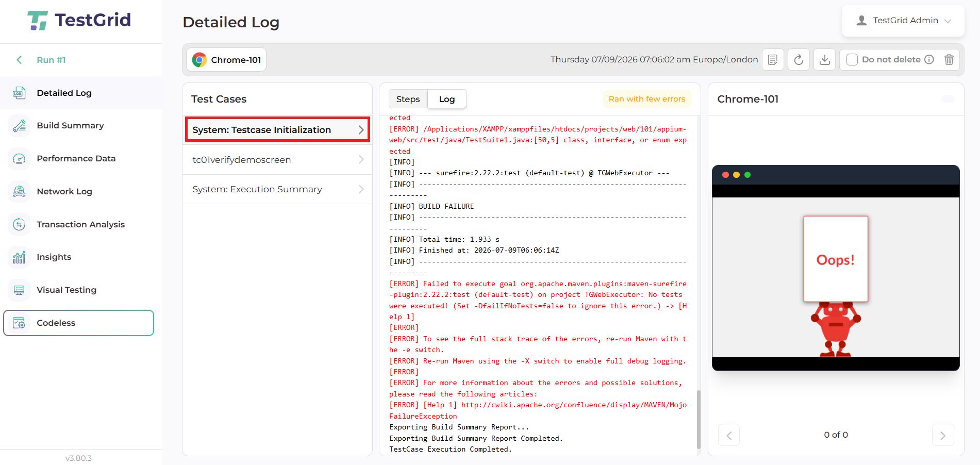Expand System: Execution Summary chevron

click(361, 189)
